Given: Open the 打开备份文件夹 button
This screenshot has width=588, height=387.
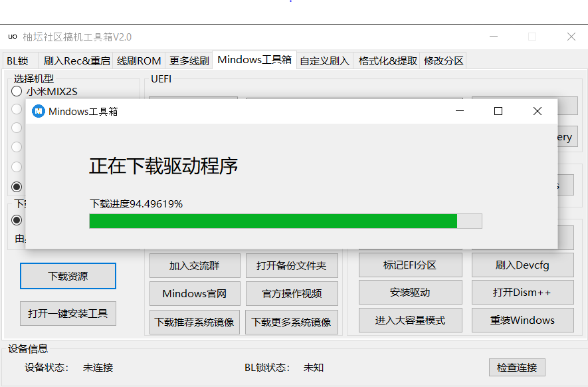Looking at the screenshot, I should (292, 265).
